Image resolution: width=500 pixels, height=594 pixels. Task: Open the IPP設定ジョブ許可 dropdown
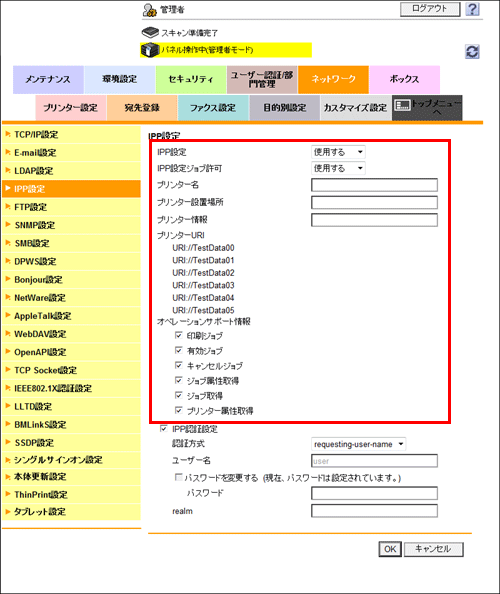point(338,168)
